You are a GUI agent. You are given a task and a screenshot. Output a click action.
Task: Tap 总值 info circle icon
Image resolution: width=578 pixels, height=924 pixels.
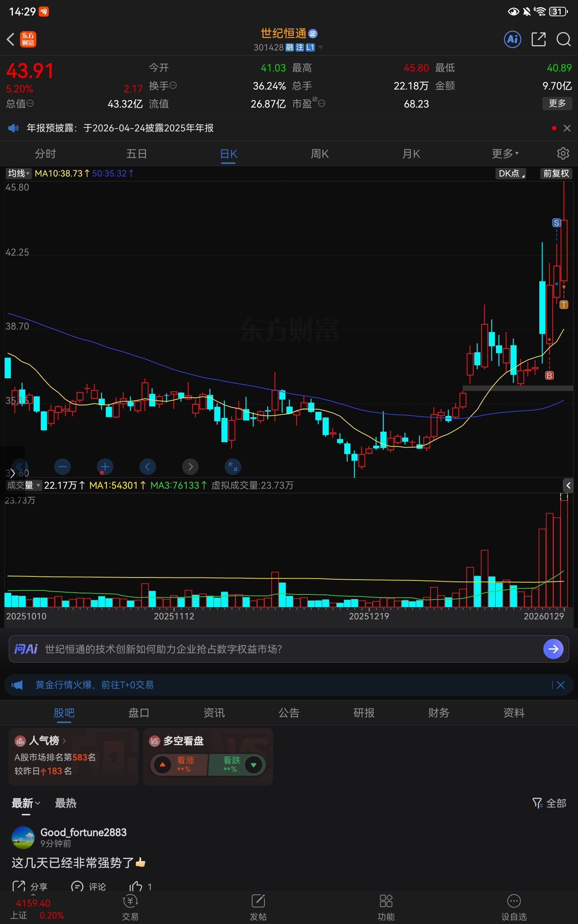[30, 103]
